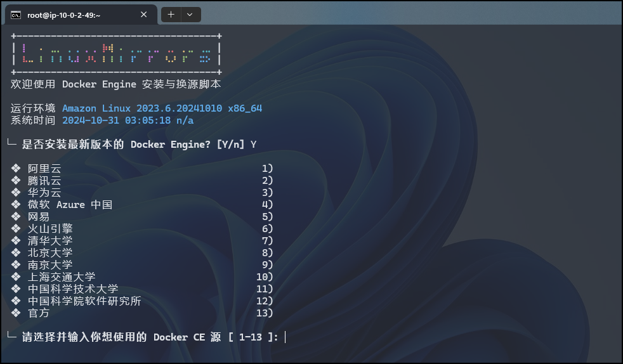Click the '是否安装最新版本的 Docker Engine?' prompt
The width and height of the screenshot is (623, 364).
(x=116, y=145)
